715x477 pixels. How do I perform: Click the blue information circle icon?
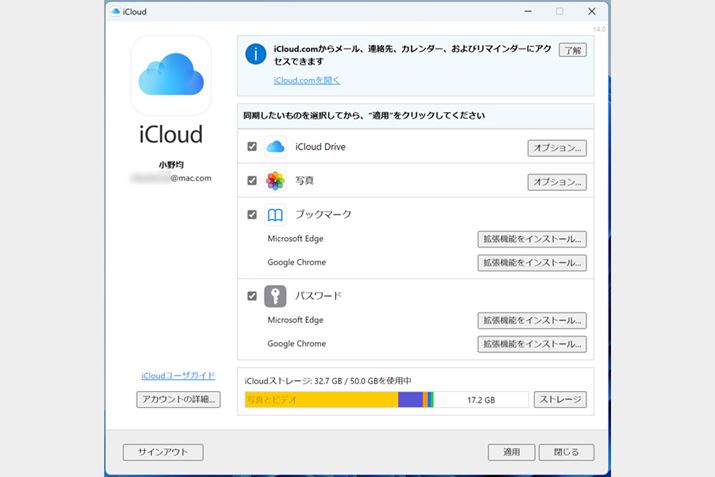click(256, 54)
